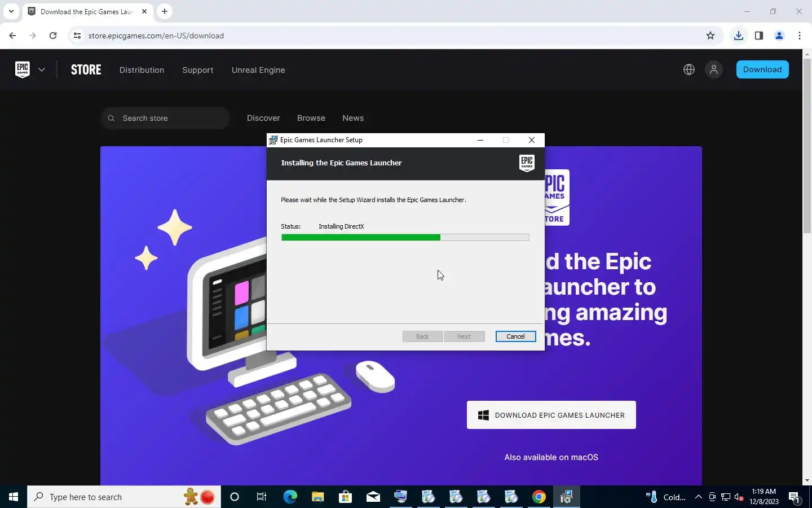Go to the Browse tab
Viewport: 812px width, 508px height.
point(311,118)
